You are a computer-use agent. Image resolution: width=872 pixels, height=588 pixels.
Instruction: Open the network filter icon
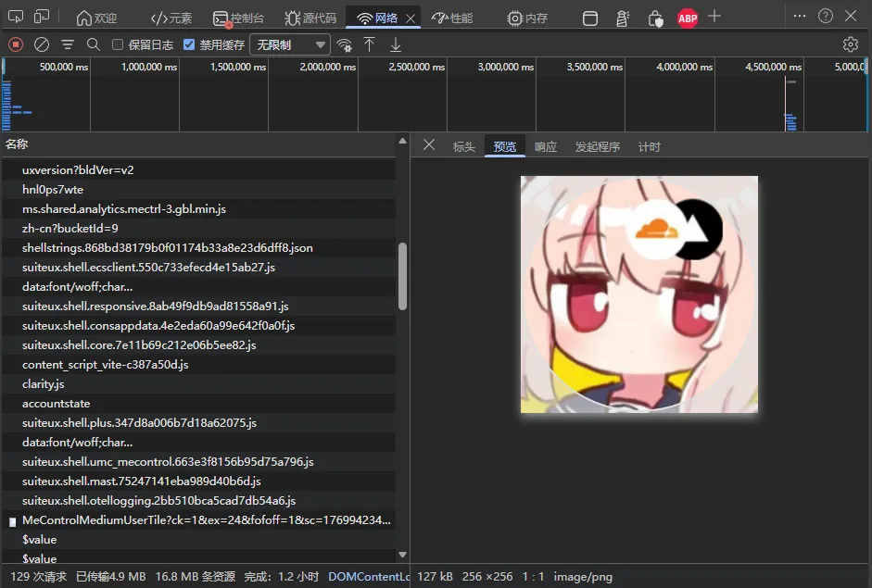pos(68,44)
